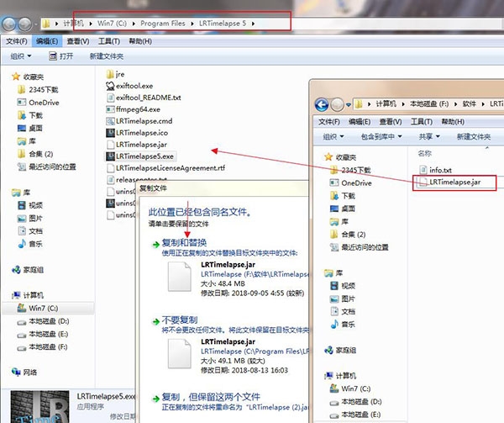Viewport: 504px width, 423px height.
Task: Open OneDrive in the F: window sidebar
Action: pyautogui.click(x=350, y=183)
